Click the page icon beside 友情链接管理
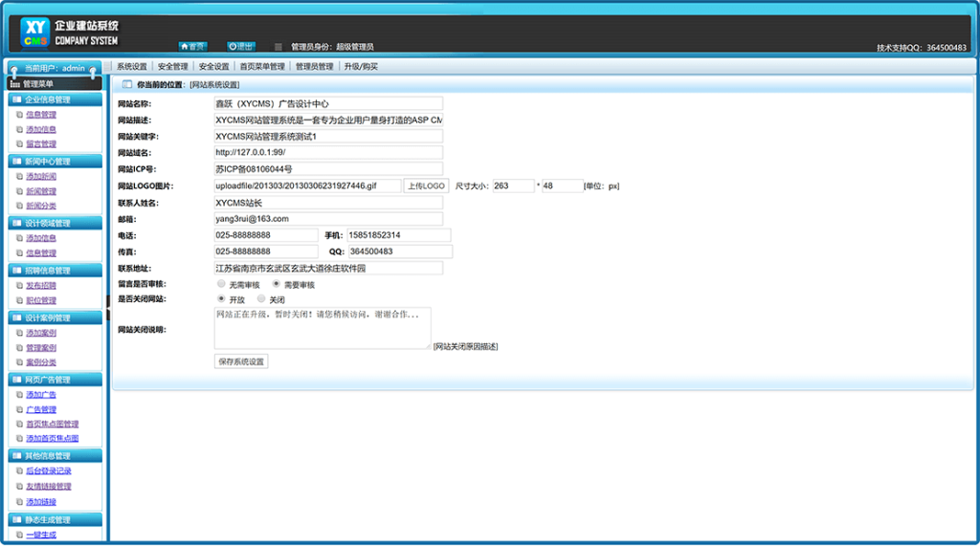The height and width of the screenshot is (546, 980). [19, 487]
